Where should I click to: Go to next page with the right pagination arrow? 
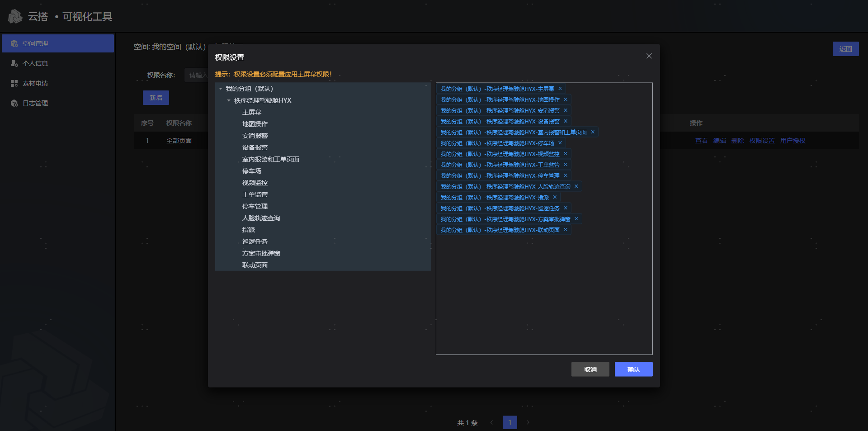(x=528, y=422)
